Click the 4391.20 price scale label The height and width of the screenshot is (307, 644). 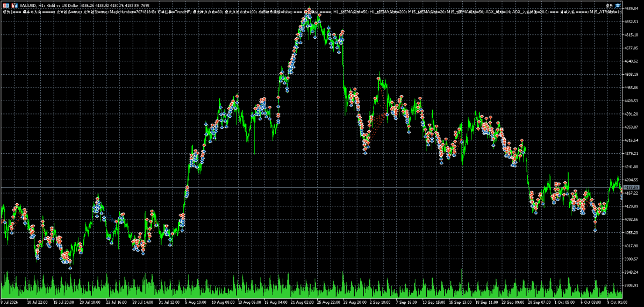(631, 114)
